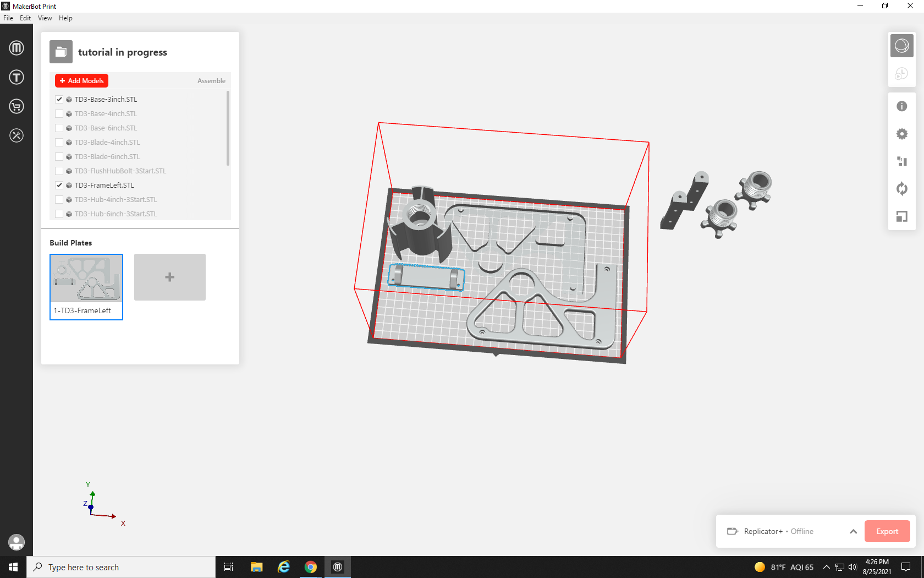Open the MakerBot home sidebar icon
The height and width of the screenshot is (578, 924).
16,48
